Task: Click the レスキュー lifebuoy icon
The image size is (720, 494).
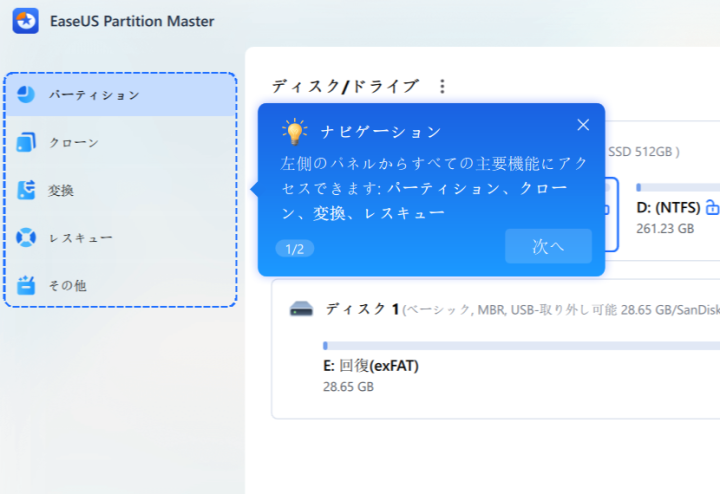Action: 26,237
